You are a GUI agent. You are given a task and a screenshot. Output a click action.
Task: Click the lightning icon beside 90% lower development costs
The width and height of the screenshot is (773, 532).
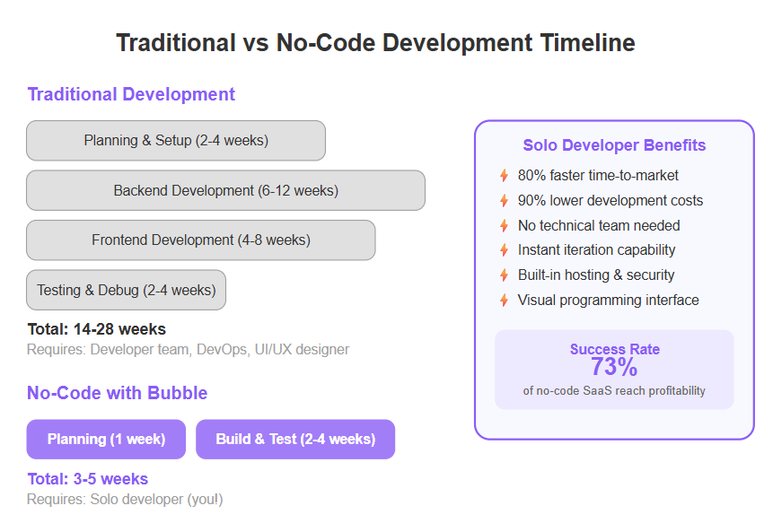point(504,200)
